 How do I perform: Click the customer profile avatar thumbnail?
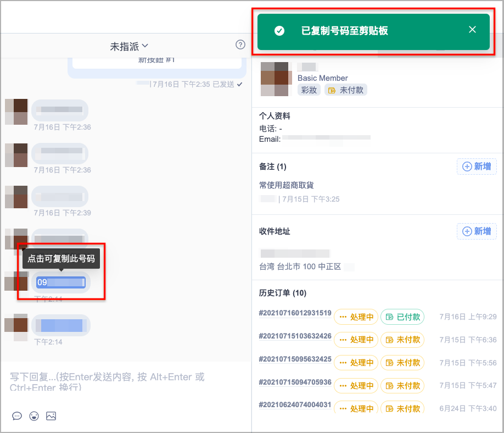click(x=276, y=79)
